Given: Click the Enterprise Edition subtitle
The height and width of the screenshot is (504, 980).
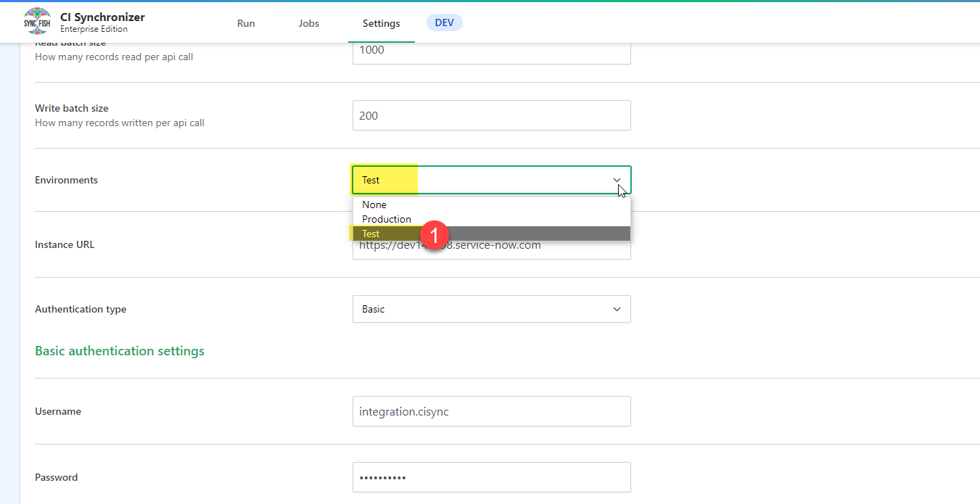Looking at the screenshot, I should click(94, 30).
